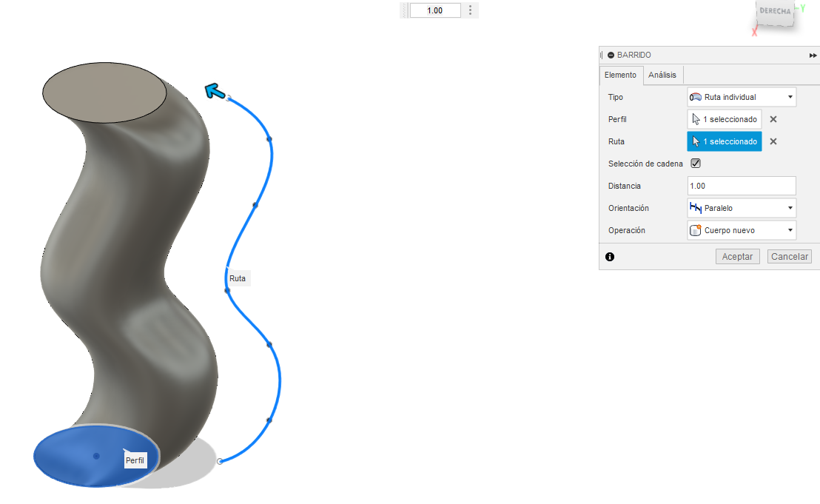Open the Orientación dropdown showing Paralelo

point(742,208)
